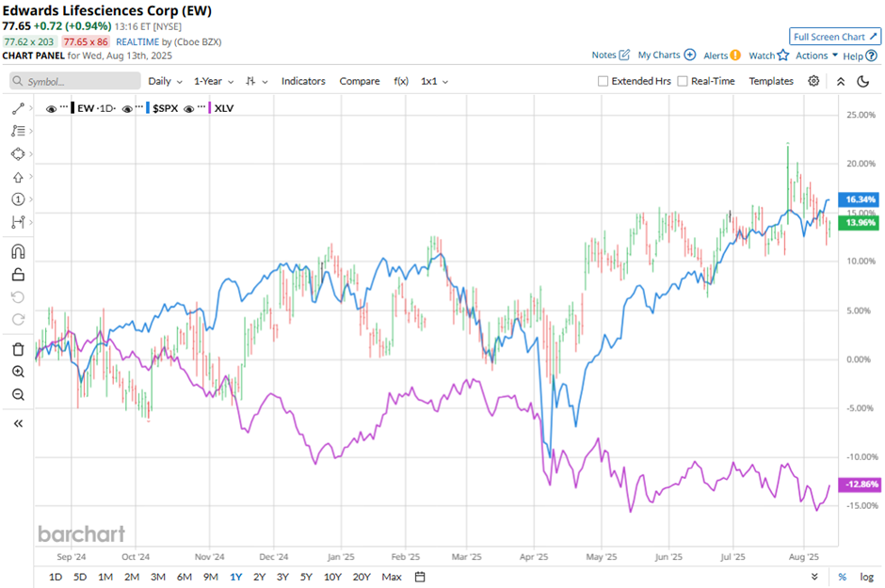Open the f(x) expressions menu
The width and height of the screenshot is (885, 588).
(x=401, y=81)
